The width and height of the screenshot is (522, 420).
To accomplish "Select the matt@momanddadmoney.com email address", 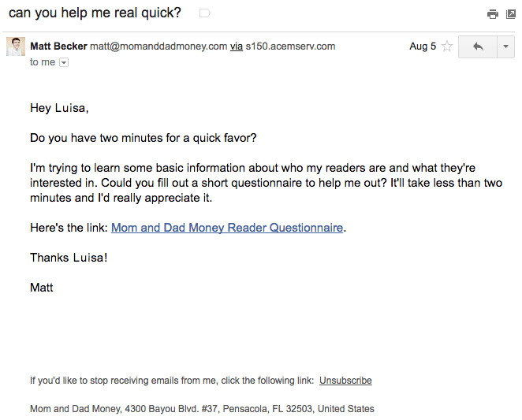I will (158, 46).
